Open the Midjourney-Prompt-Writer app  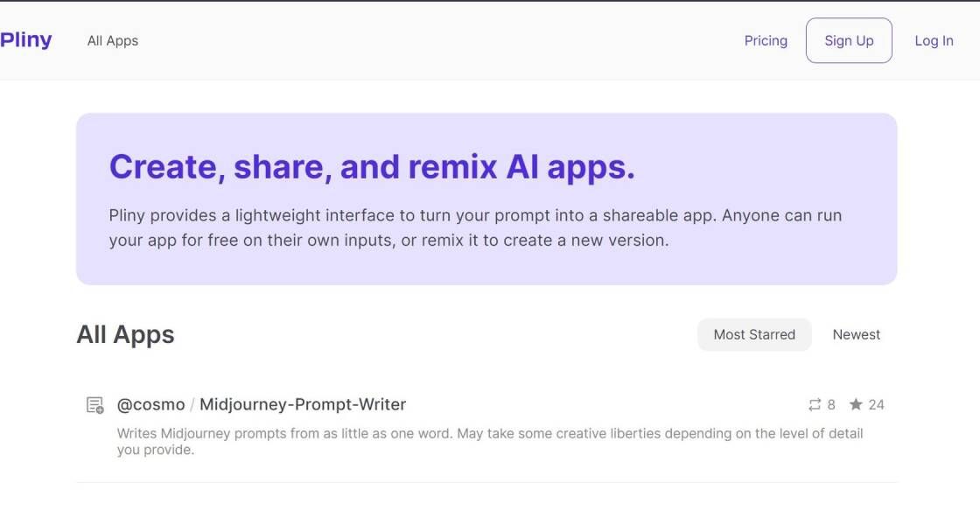click(303, 405)
